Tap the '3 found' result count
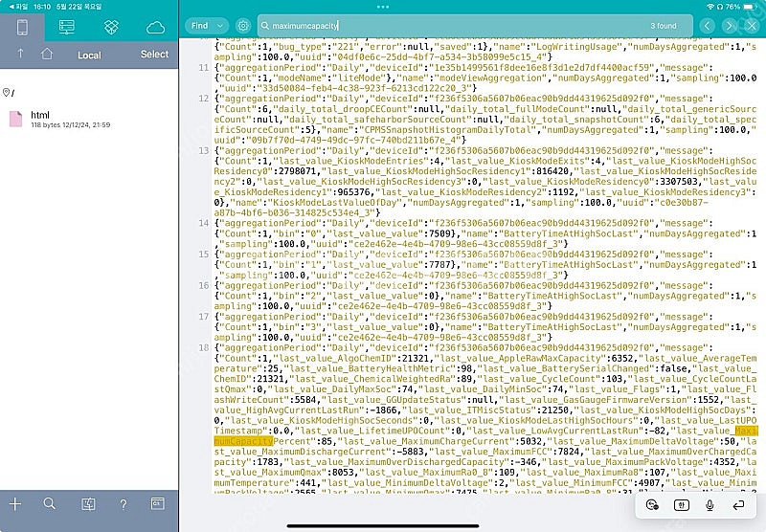 click(x=664, y=26)
